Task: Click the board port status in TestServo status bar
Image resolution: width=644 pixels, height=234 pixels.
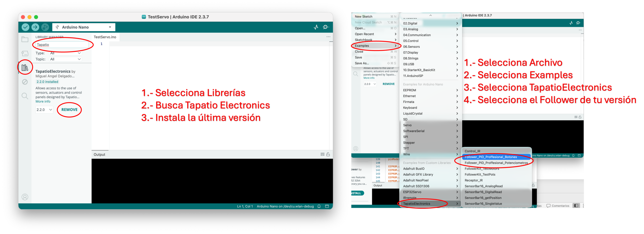Action: 285,206
